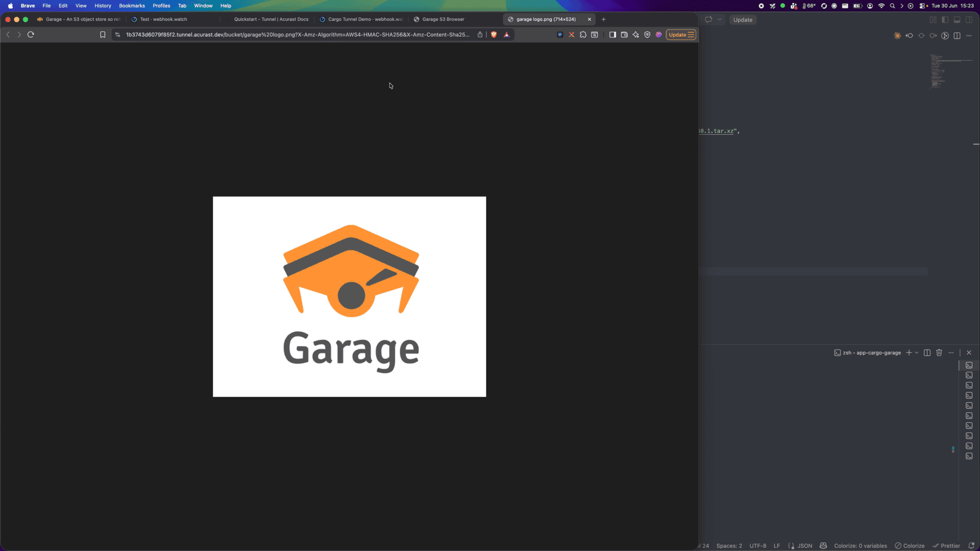Click the orange Update button in Brave
980x551 pixels.
coord(681,34)
